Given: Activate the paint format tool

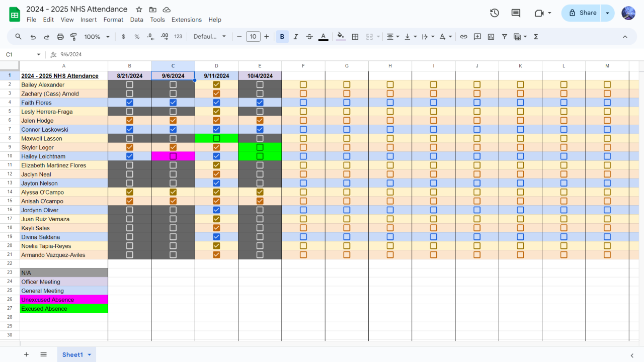Looking at the screenshot, I should coord(74,37).
